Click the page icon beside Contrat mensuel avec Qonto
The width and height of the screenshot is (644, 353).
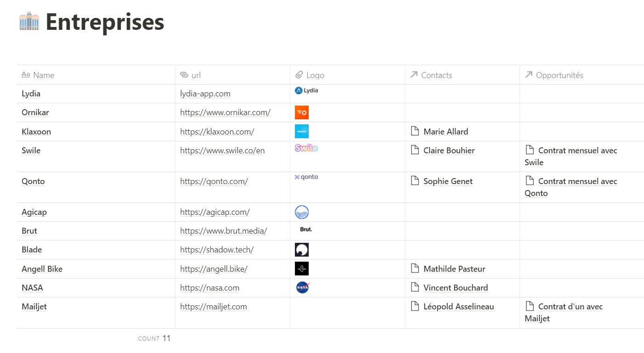(530, 181)
